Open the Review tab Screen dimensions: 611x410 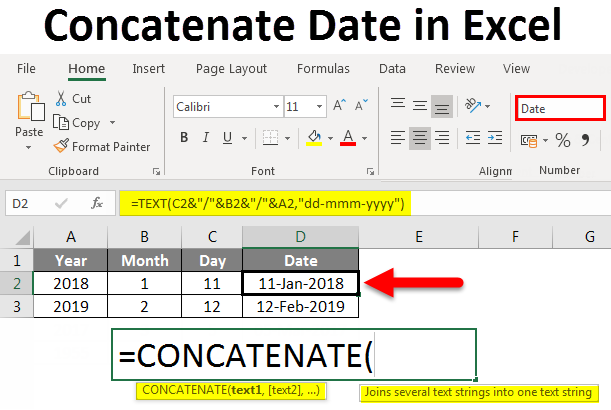[455, 69]
